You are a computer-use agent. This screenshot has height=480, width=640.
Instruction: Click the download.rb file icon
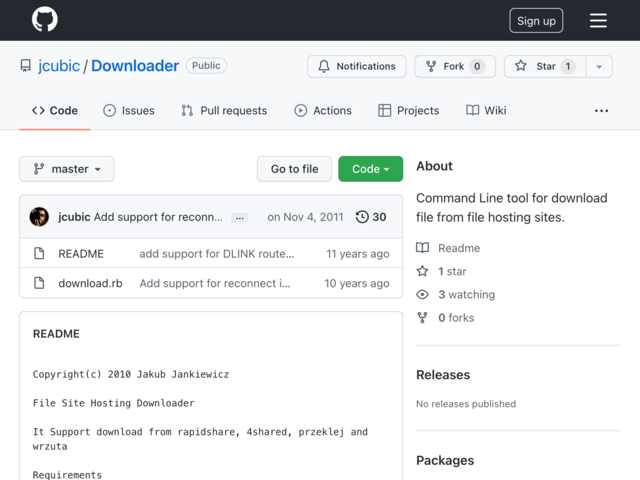pyautogui.click(x=39, y=283)
